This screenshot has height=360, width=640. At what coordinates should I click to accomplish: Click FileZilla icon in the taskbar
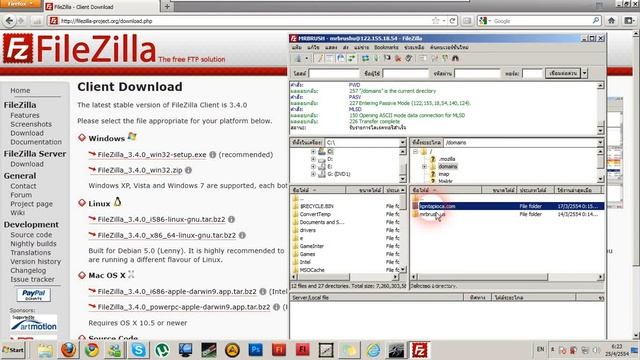coord(420,350)
